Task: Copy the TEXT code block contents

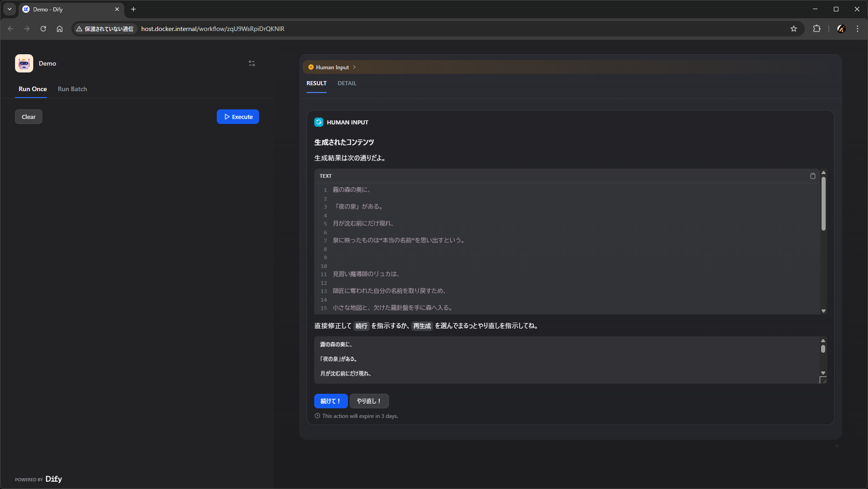Action: [812, 176]
